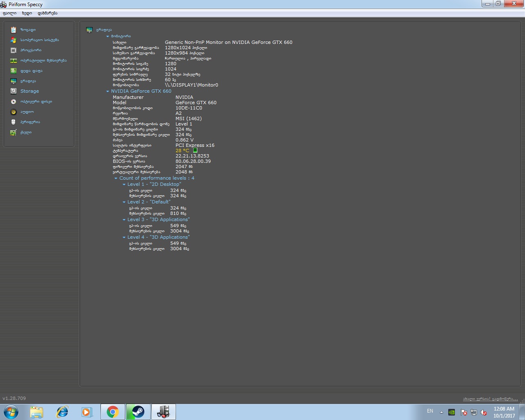This screenshot has height=420, width=525.
Task: Select the CPU chip icon in sidebar
Action: (14, 50)
